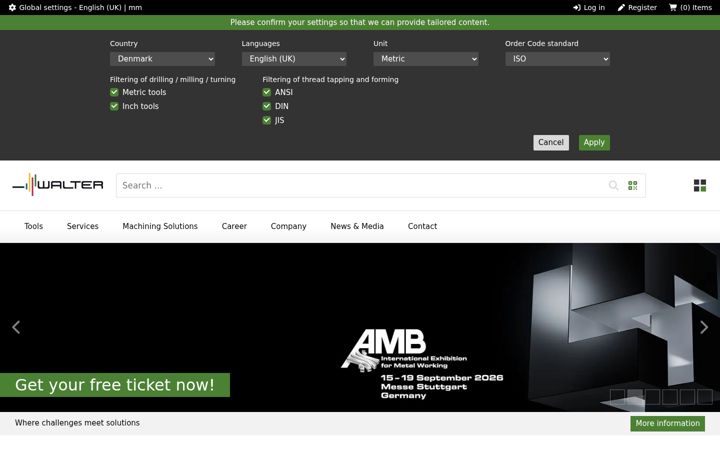Click Get your free ticket now banner
720x450 pixels.
click(115, 385)
